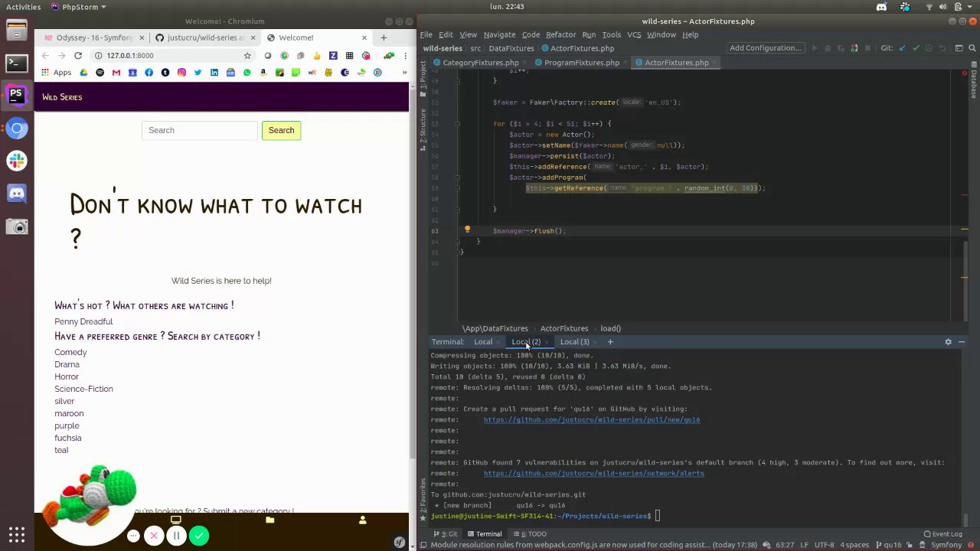Screen dimensions: 980x551
Task: Commit changes with Git checkmark icon
Action: click(916, 48)
